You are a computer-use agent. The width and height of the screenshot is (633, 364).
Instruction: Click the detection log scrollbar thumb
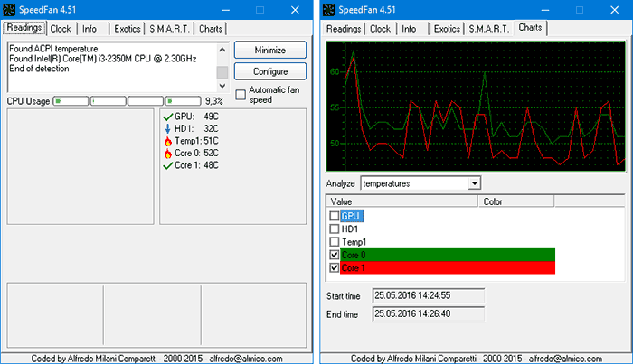222,72
